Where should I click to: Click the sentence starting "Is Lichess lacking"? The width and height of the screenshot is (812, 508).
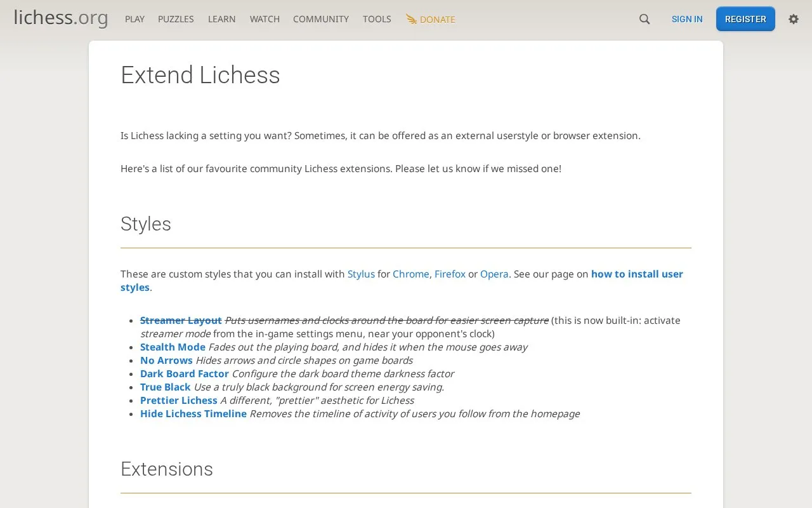tap(381, 136)
